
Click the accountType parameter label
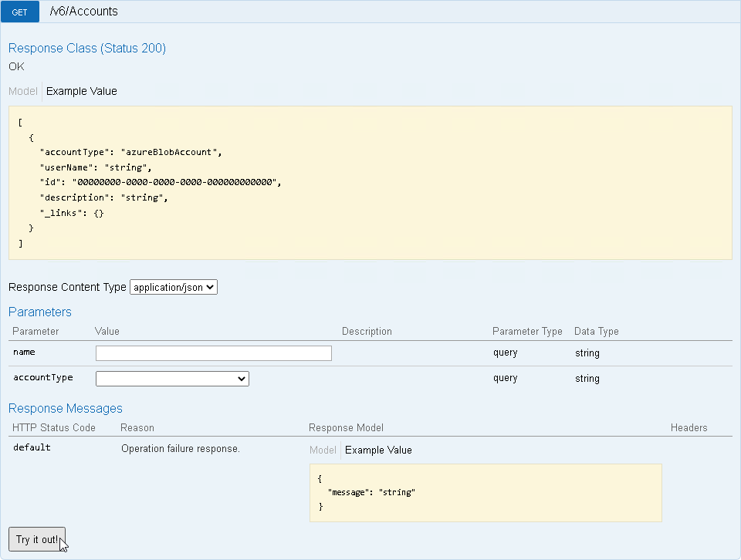(43, 378)
